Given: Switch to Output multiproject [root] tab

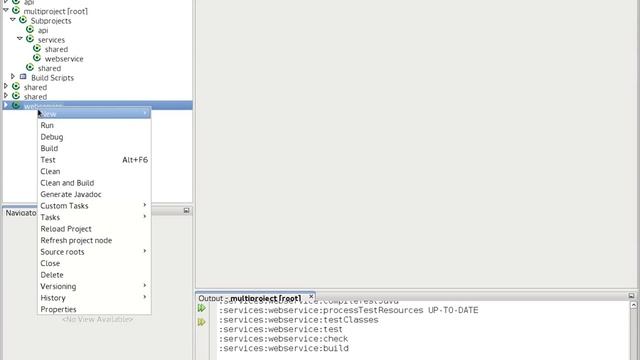Looking at the screenshot, I should pos(255,298).
